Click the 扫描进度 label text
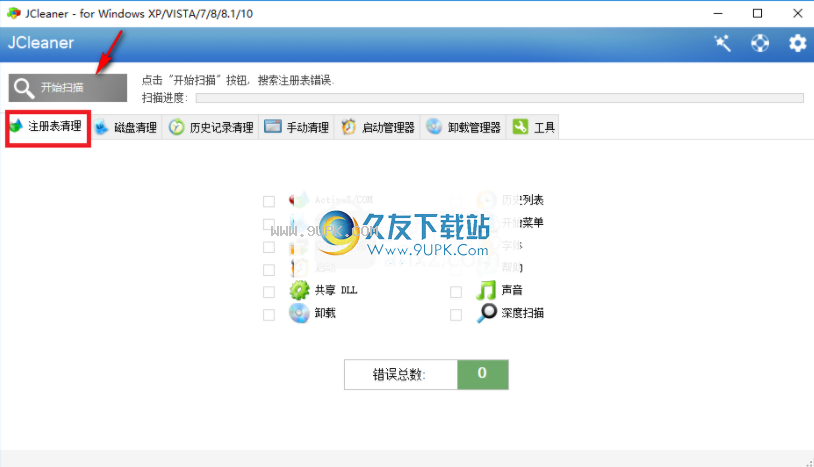Viewport: 814px width, 467px height. tap(165, 98)
